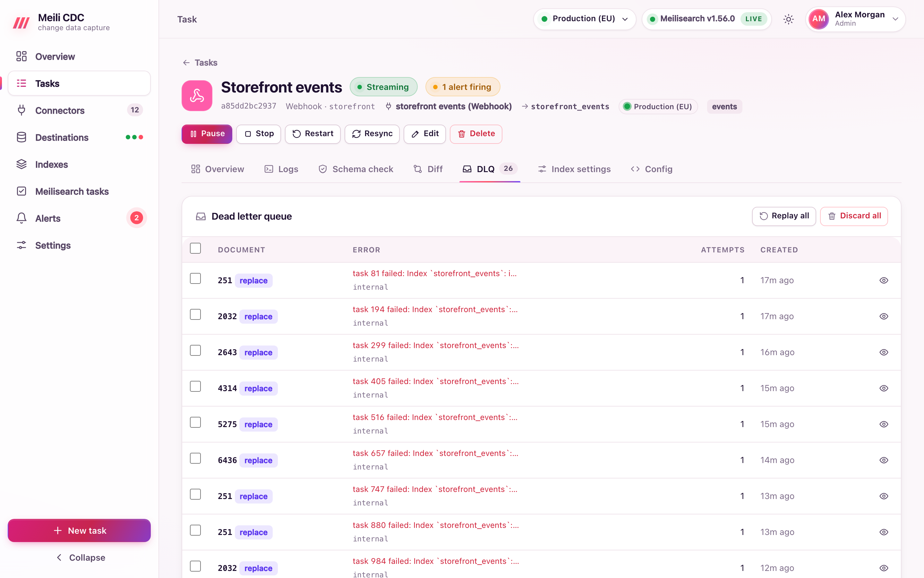The height and width of the screenshot is (578, 924).
Task: Open the Indexes sidebar section
Action: click(79, 164)
